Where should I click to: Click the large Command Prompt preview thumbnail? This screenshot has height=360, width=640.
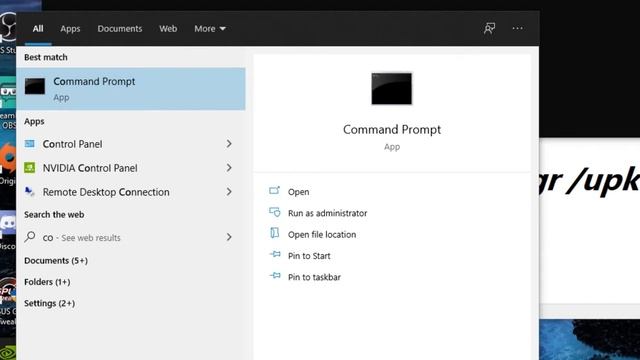[x=391, y=89]
